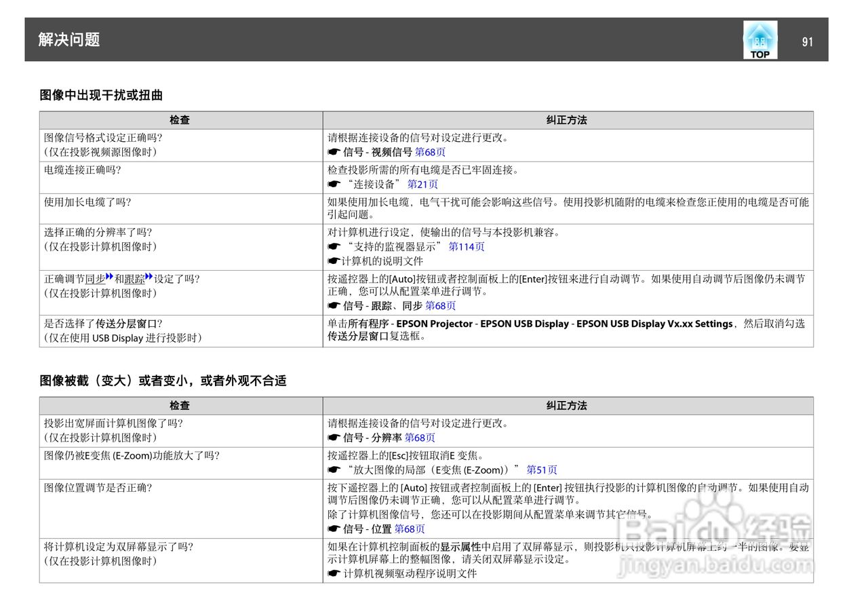Go to 第68页 link after 跟踪、同步
Screen dimensions: 868x614
pyautogui.click(x=441, y=306)
